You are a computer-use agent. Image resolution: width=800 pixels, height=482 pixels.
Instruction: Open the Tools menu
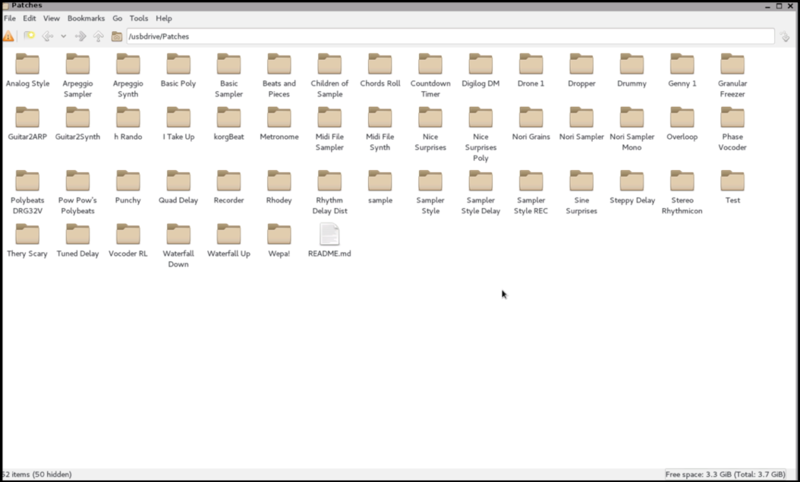138,18
